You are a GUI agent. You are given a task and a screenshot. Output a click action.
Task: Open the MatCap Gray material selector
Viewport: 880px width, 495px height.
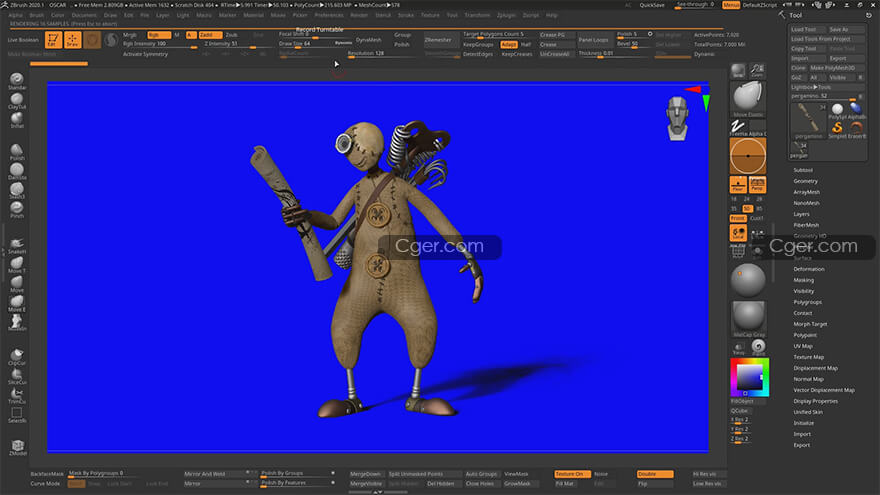(x=748, y=318)
